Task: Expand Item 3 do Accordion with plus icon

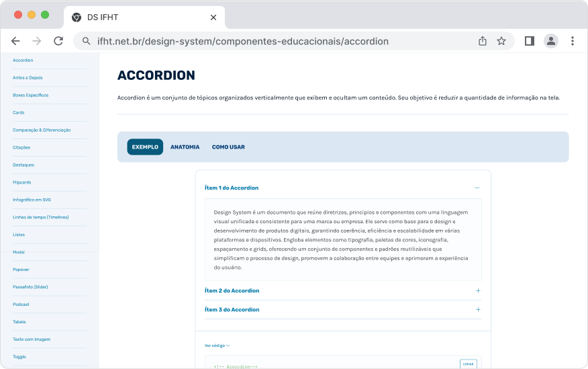Action: tap(478, 310)
